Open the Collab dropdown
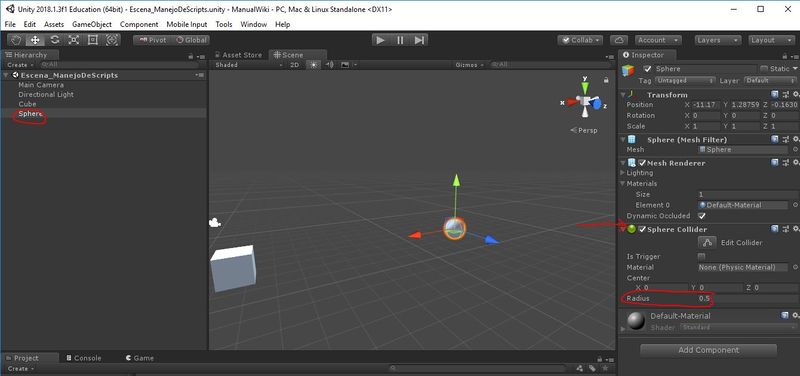 click(580, 40)
